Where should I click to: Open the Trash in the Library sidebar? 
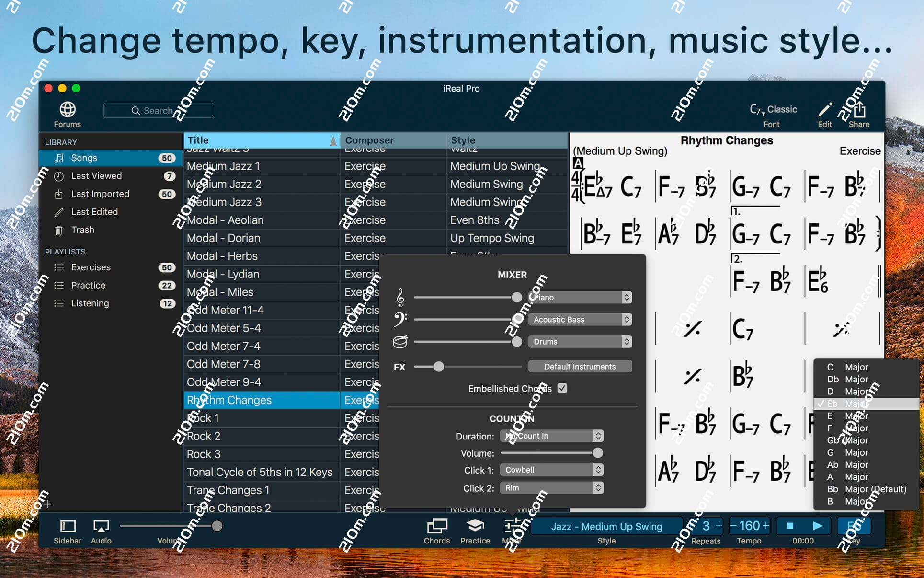[x=82, y=230]
